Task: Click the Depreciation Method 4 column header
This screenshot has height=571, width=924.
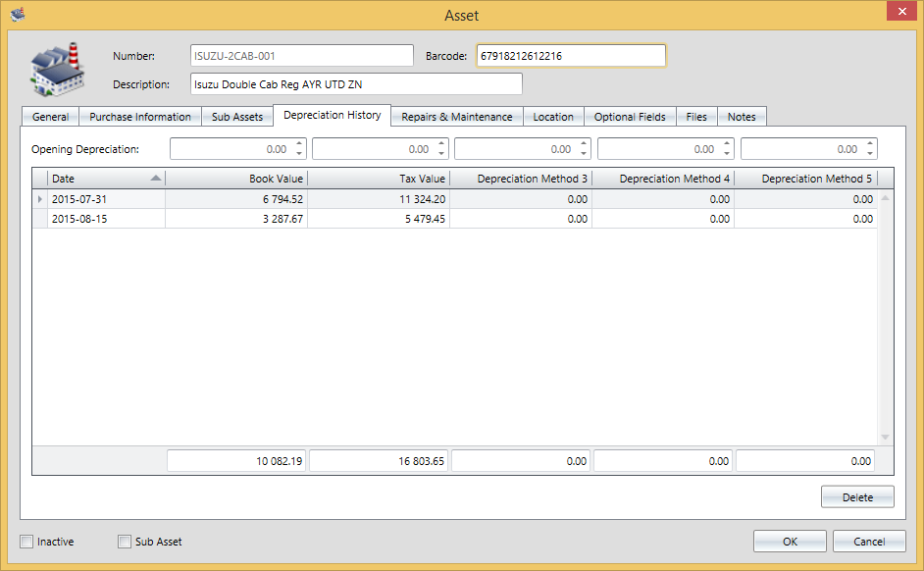Action: 663,179
